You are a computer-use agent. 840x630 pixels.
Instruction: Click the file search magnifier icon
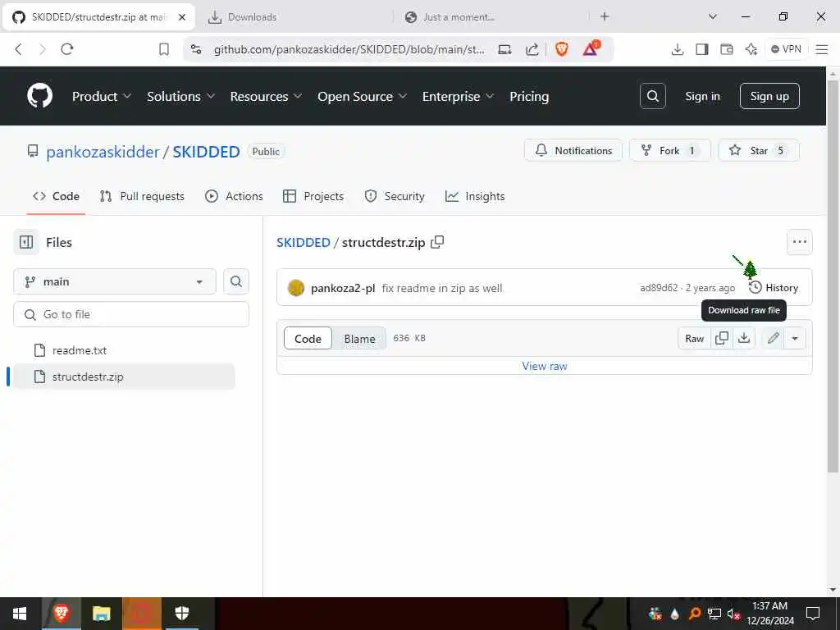[x=235, y=281]
